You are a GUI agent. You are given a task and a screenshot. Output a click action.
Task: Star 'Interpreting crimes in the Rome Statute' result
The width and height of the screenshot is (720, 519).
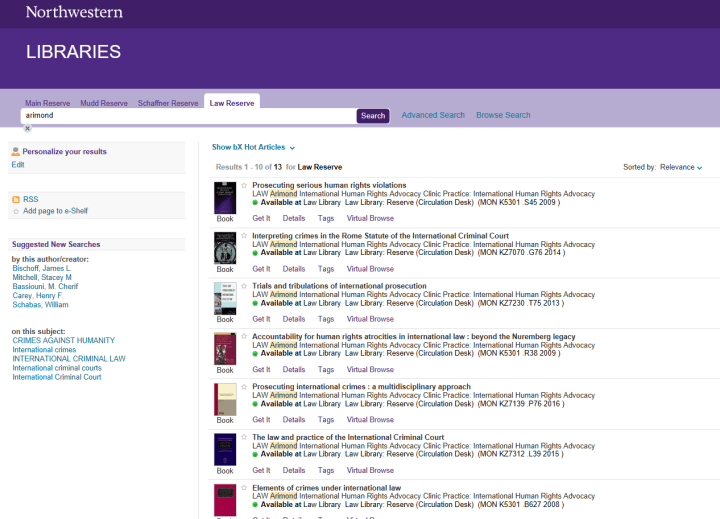(244, 236)
